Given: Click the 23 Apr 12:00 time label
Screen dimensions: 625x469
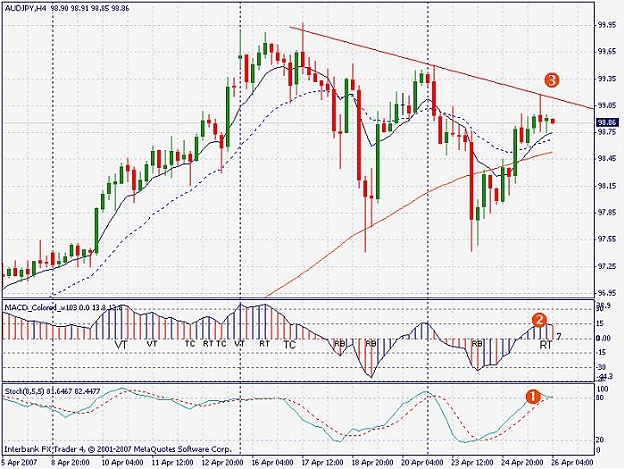Looking at the screenshot, I should pyautogui.click(x=472, y=463).
